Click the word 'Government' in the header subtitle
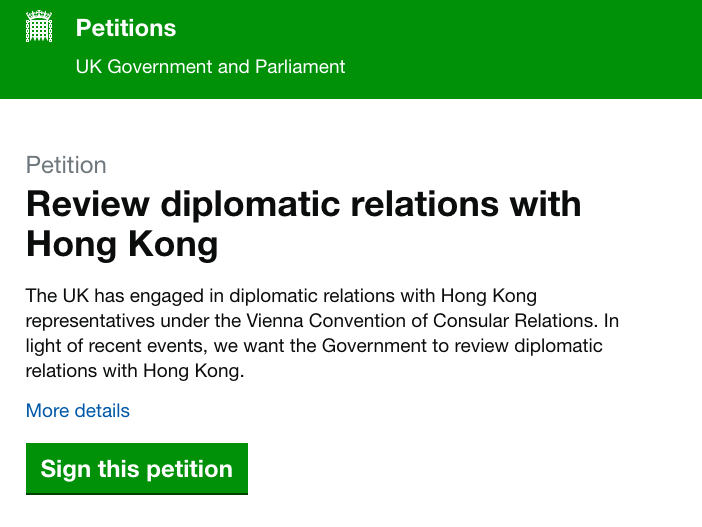Viewport: 702px width, 527px height. click(158, 67)
